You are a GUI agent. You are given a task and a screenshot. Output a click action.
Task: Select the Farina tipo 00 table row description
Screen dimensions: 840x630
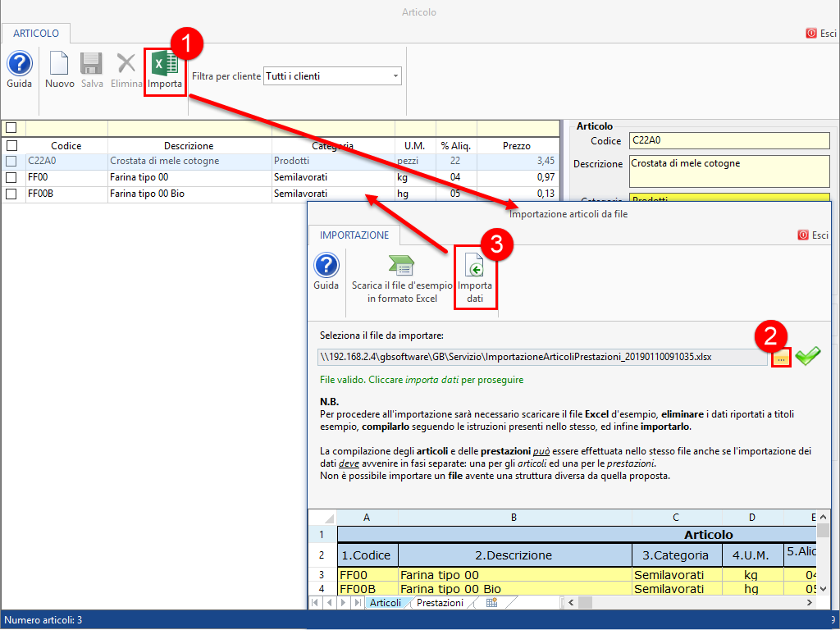(189, 177)
